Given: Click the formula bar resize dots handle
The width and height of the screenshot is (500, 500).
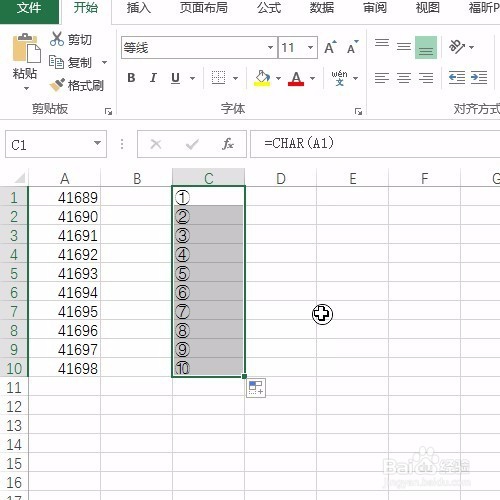Looking at the screenshot, I should coord(122,144).
